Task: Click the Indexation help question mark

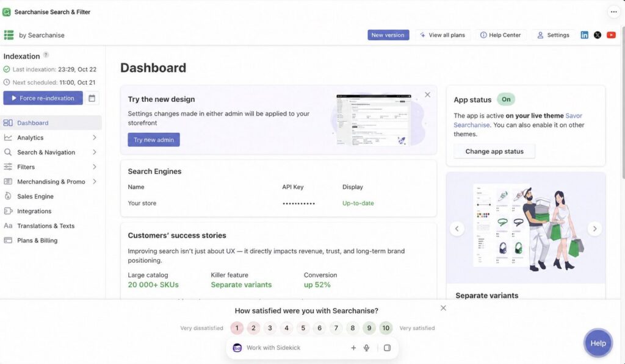Action: click(46, 55)
